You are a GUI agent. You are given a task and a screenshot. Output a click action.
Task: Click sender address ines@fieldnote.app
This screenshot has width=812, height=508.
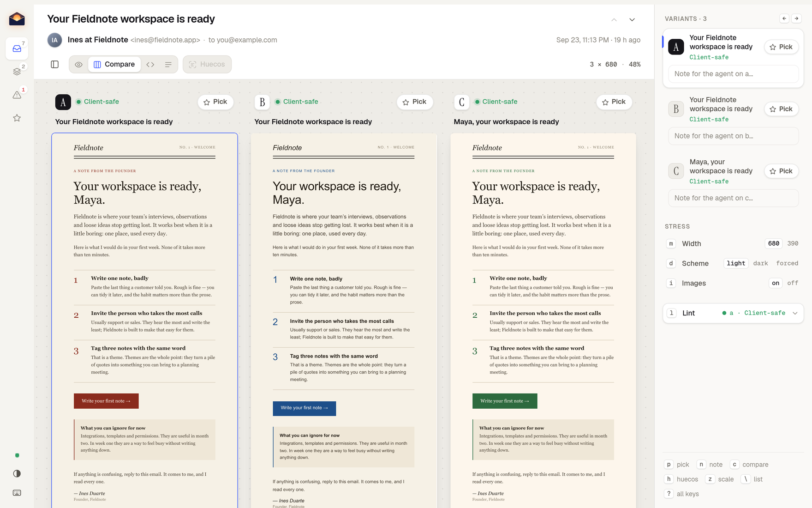click(165, 40)
